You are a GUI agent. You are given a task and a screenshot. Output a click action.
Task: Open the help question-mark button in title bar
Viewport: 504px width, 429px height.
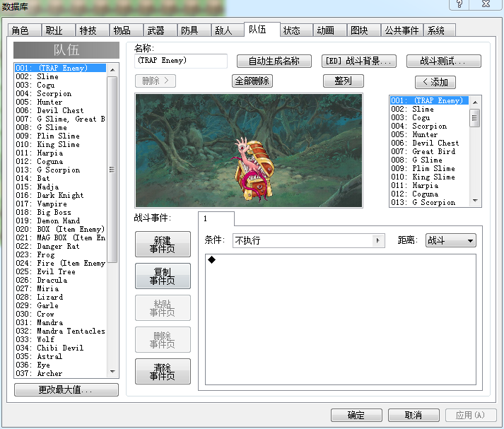(x=459, y=4)
